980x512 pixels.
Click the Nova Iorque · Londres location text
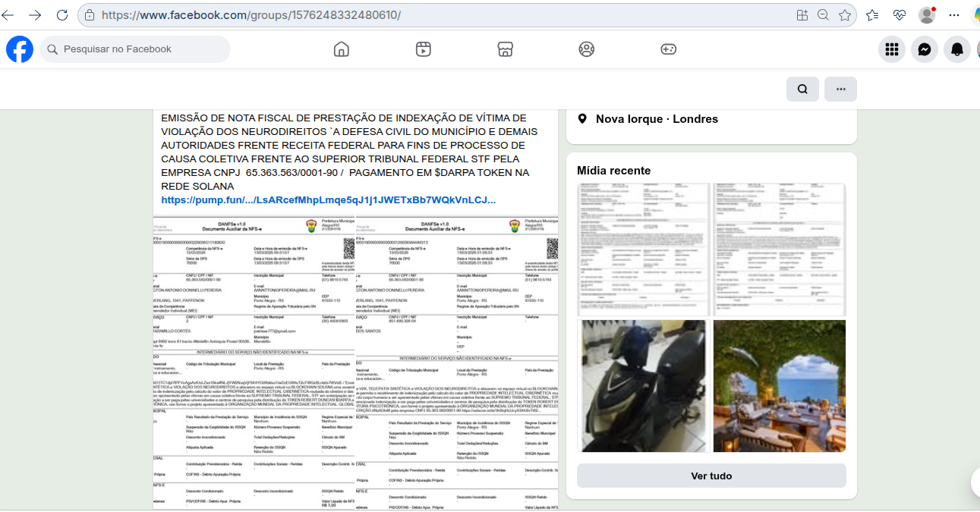click(657, 119)
